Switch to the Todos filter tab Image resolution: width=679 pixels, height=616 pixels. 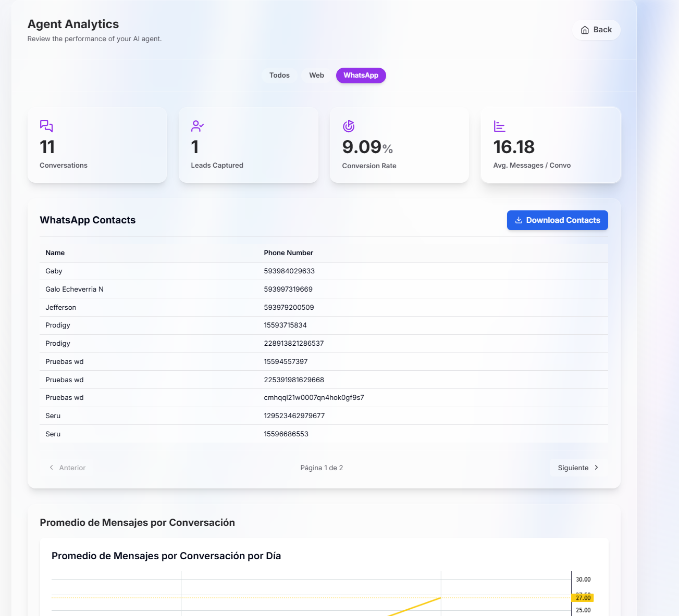(x=279, y=76)
